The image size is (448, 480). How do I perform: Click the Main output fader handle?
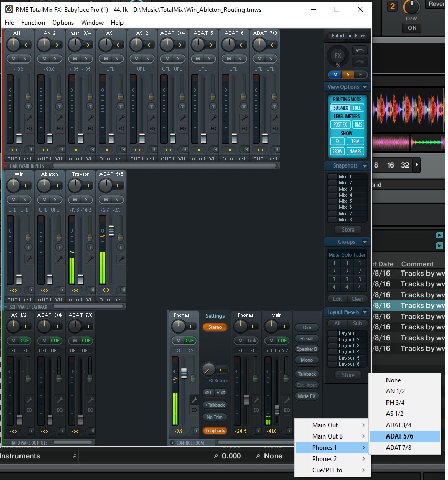tap(277, 410)
